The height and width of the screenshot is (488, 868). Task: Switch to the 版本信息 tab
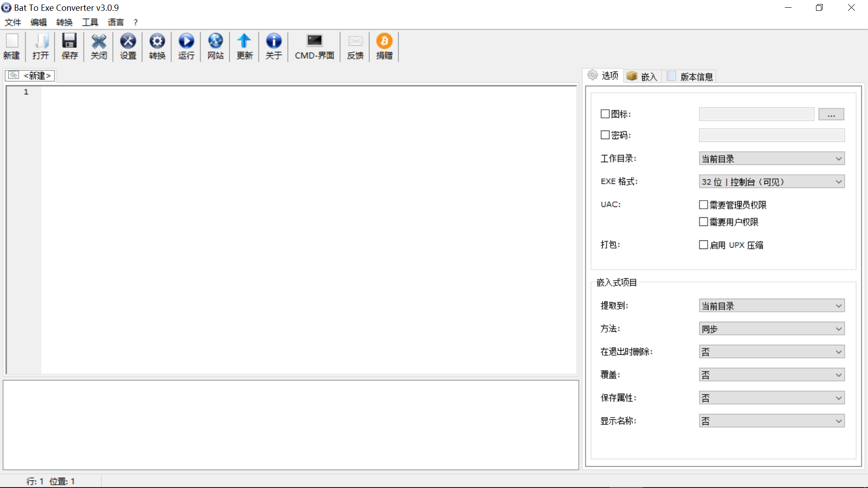691,76
